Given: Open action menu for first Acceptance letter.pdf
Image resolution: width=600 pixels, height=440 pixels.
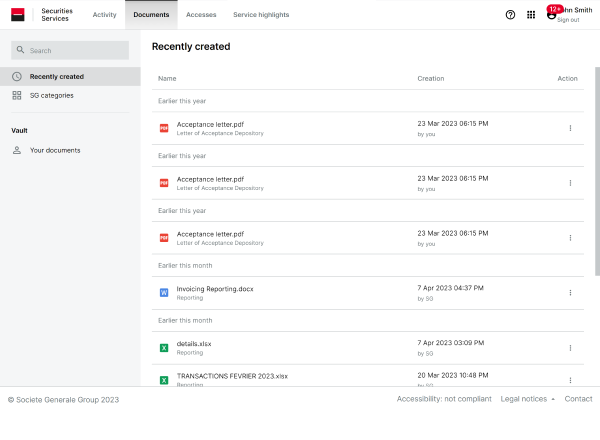Looking at the screenshot, I should pos(570,128).
